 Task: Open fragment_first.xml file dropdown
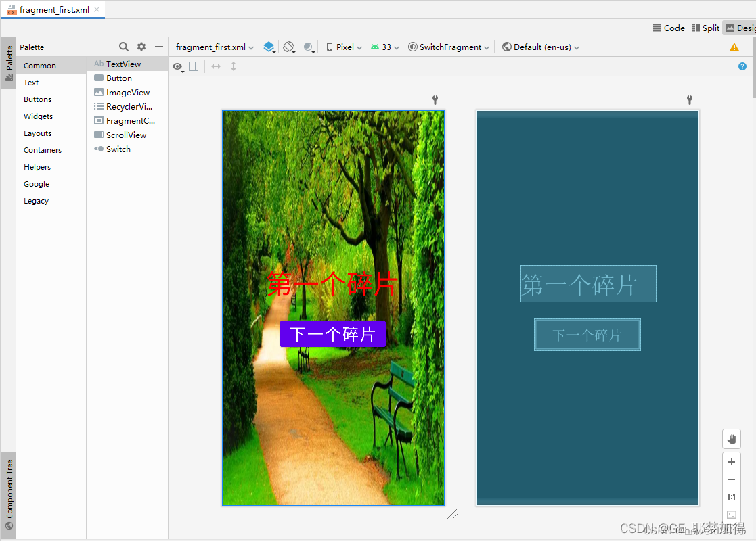point(215,47)
